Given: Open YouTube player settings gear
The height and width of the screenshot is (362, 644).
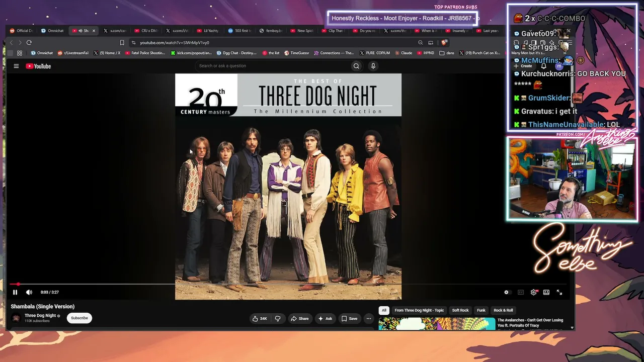Looking at the screenshot, I should 534,292.
